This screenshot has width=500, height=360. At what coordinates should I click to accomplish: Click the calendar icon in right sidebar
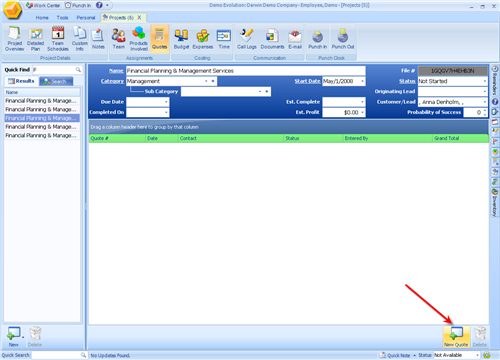click(x=495, y=122)
